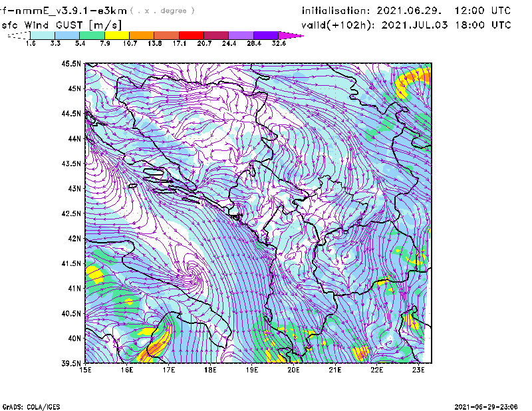532x411 pixels.
Task: Click the '21E' longitude label
Action: click(335, 370)
